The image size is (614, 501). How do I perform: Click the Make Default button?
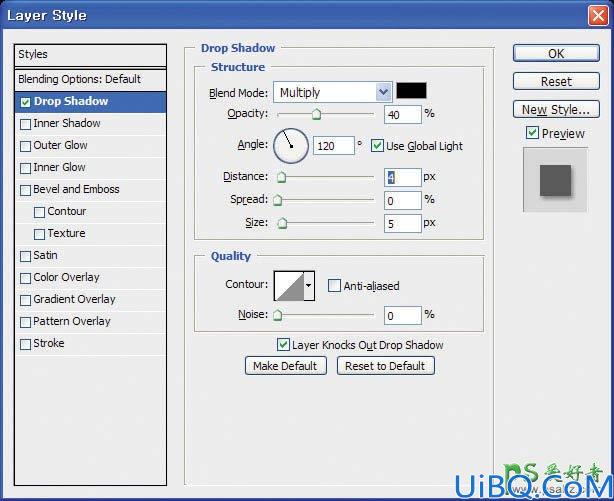285,366
